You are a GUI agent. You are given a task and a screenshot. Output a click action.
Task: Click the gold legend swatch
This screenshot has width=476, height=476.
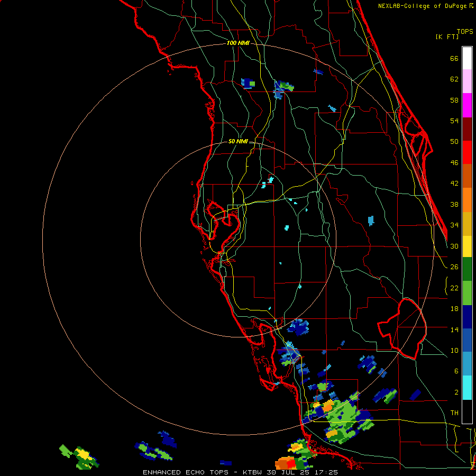click(467, 224)
